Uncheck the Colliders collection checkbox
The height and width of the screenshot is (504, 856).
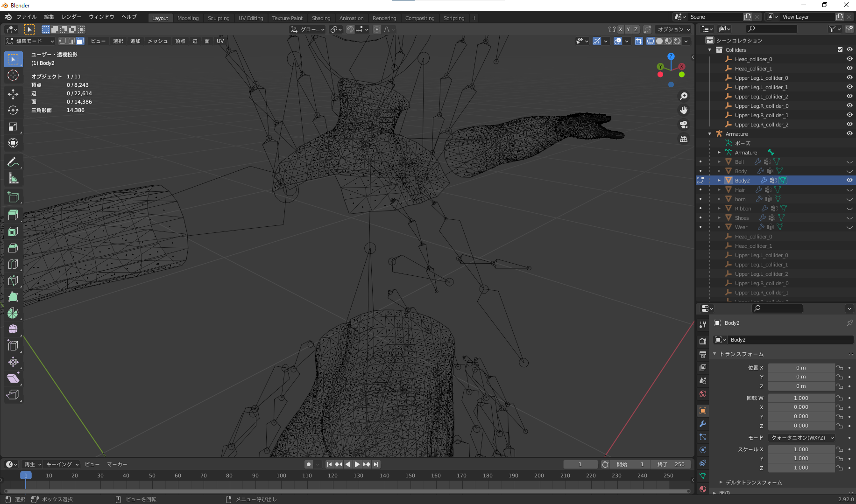[840, 50]
